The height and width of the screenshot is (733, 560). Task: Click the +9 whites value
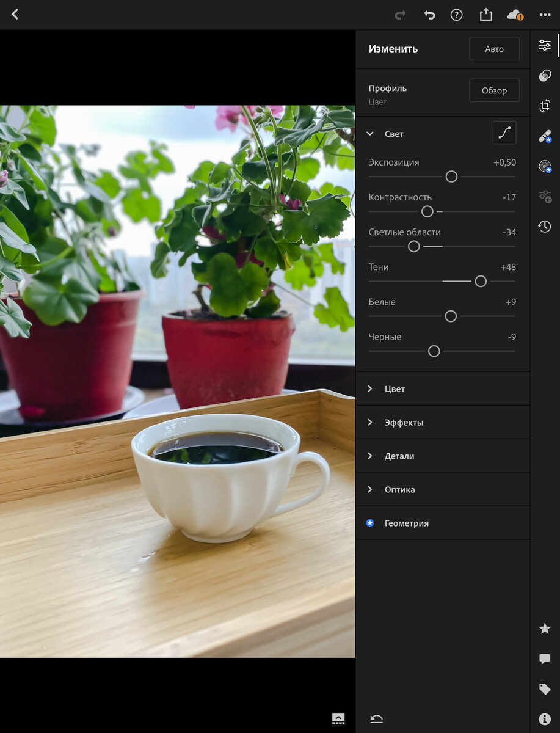511,302
